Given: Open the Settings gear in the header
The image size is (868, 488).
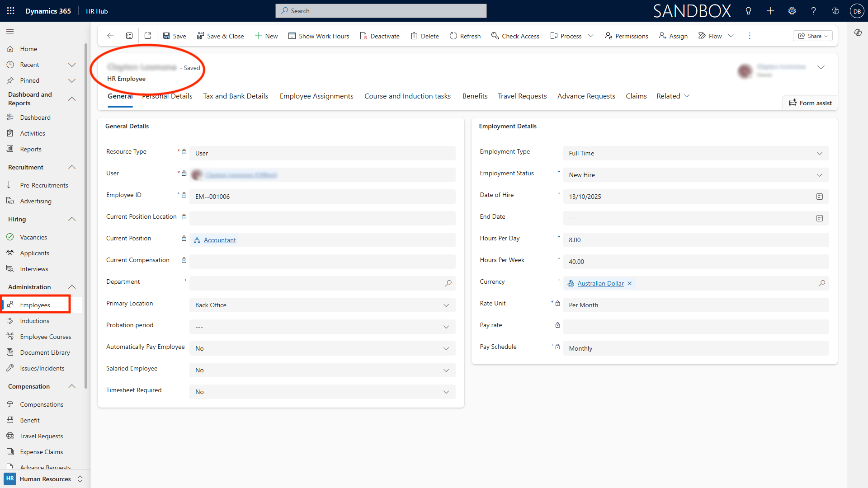Looking at the screenshot, I should (792, 11).
